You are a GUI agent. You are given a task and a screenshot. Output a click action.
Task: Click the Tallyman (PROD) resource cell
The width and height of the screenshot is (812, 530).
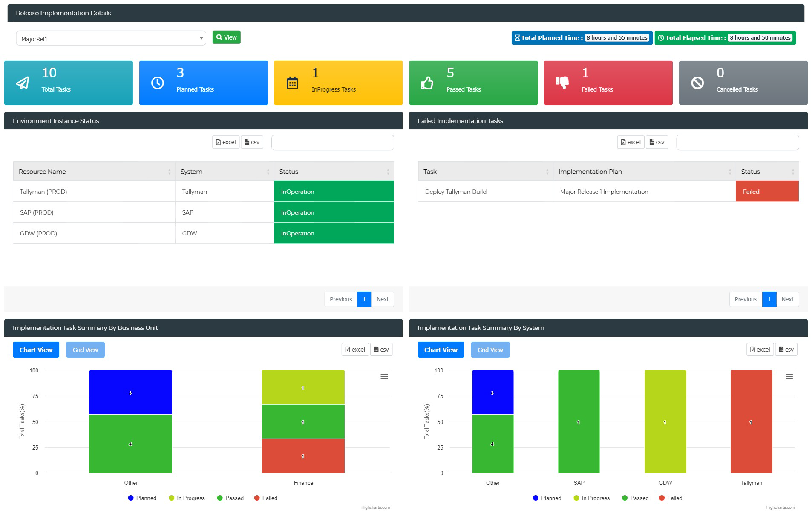(94, 192)
